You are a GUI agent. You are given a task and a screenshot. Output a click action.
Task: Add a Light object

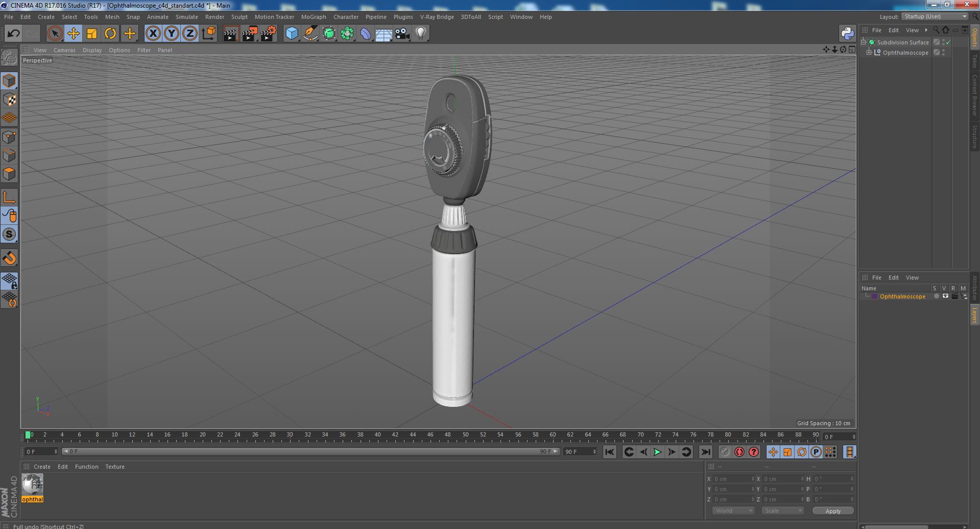click(421, 34)
